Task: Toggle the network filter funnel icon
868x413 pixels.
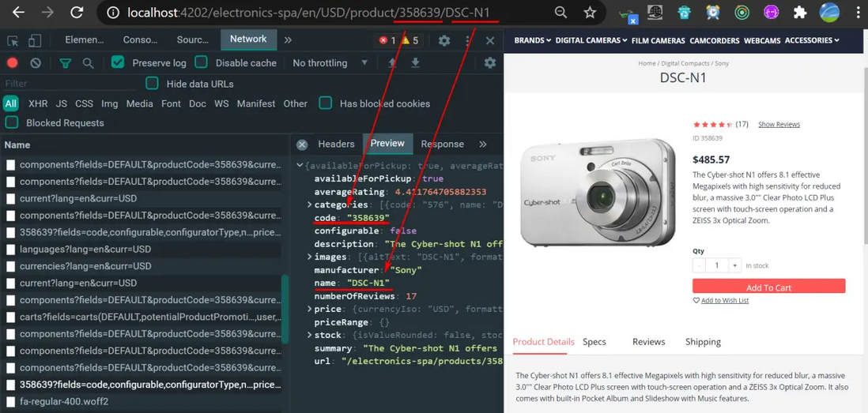Action: tap(66, 63)
